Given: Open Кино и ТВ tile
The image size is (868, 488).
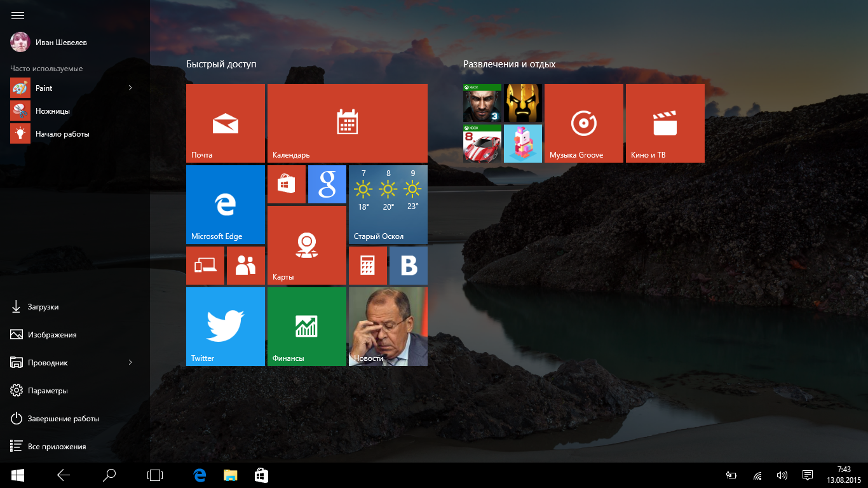Looking at the screenshot, I should [665, 123].
